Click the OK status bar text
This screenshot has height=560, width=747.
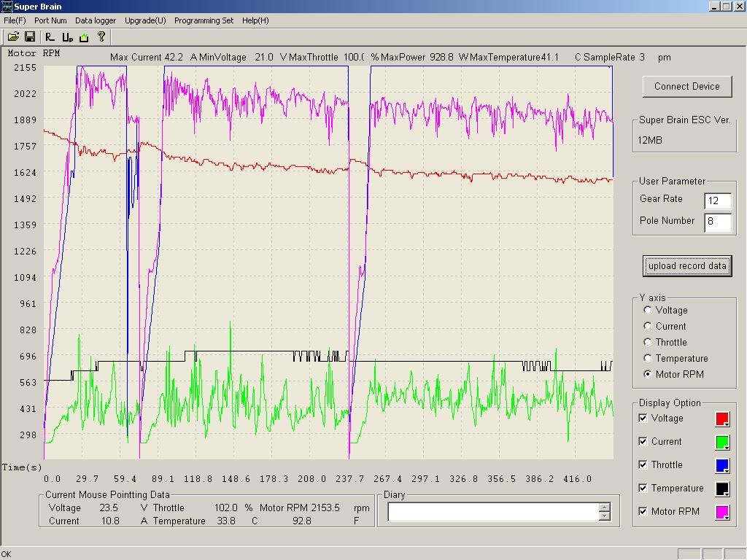point(6,554)
